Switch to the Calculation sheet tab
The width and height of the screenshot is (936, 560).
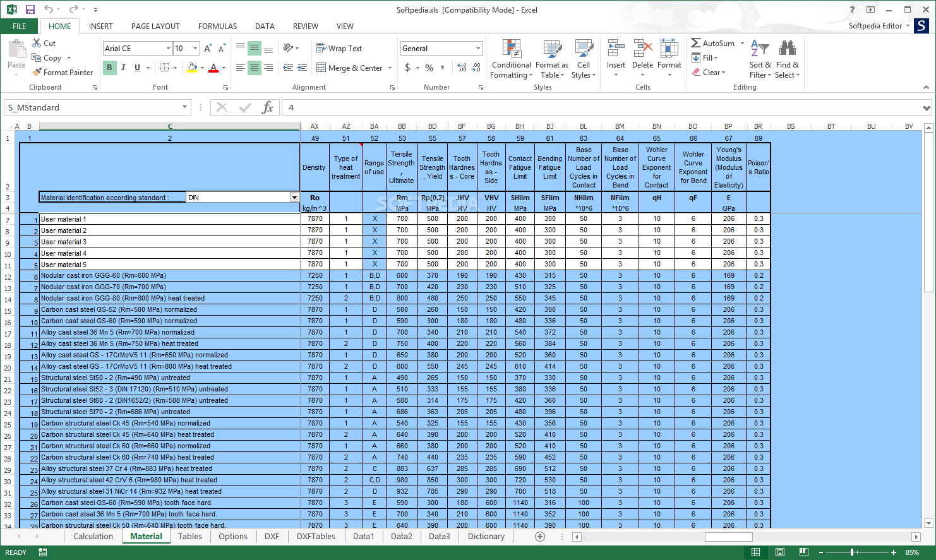point(93,536)
